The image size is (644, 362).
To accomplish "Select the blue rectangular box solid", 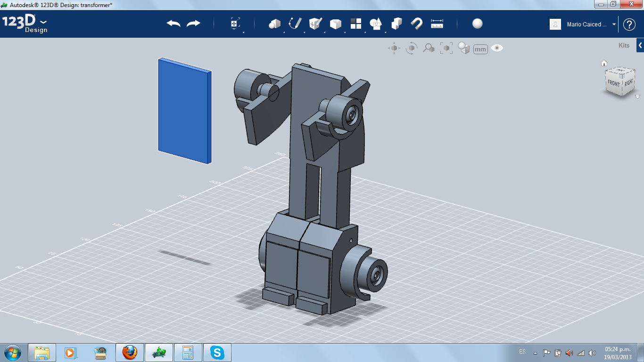I will tap(184, 111).
